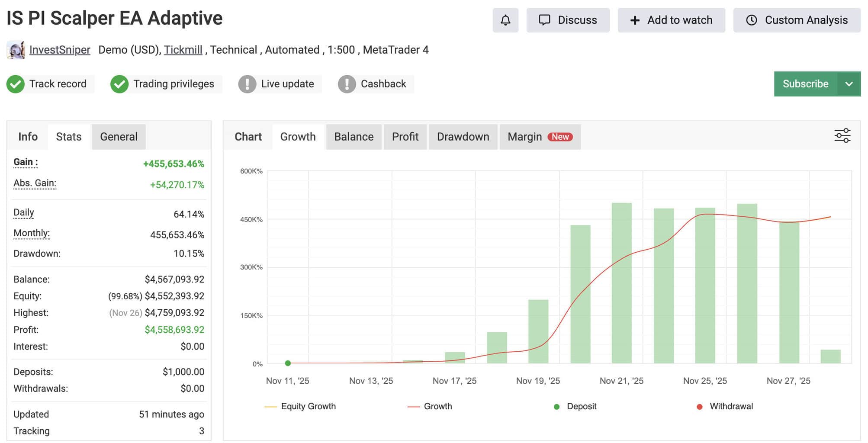The image size is (868, 443).
Task: Open chart settings sliders icon
Action: point(842,136)
